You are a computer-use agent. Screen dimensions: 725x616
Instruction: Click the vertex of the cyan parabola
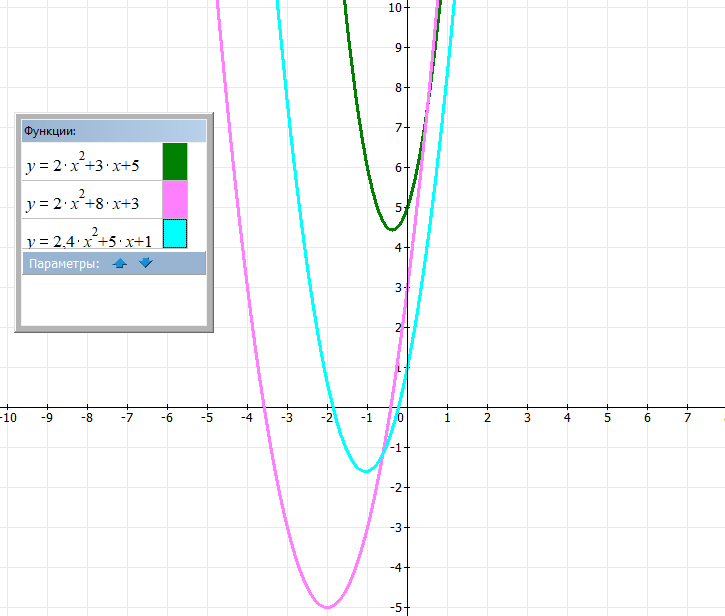366,471
